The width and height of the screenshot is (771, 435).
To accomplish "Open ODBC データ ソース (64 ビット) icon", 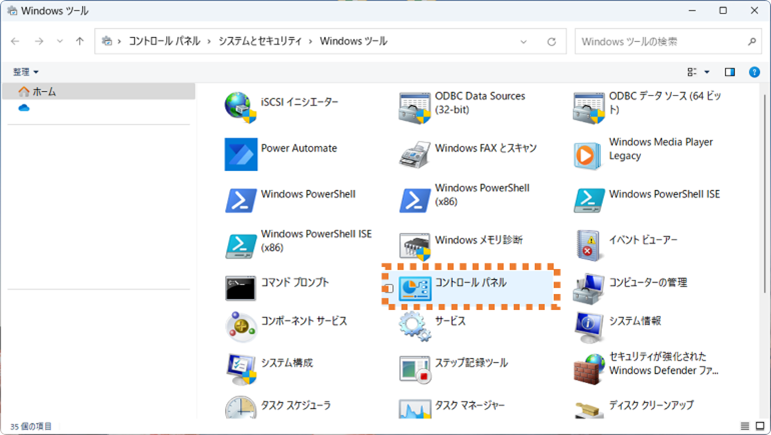I will click(589, 107).
